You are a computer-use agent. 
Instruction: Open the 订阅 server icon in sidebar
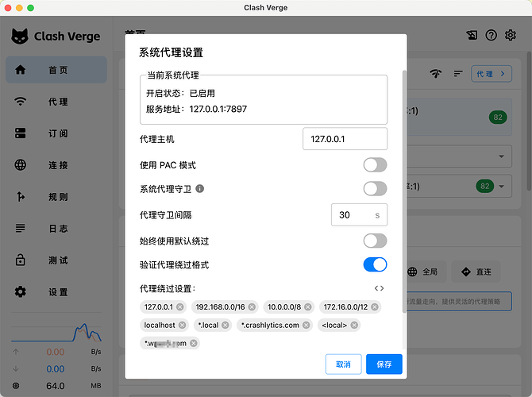point(21,133)
